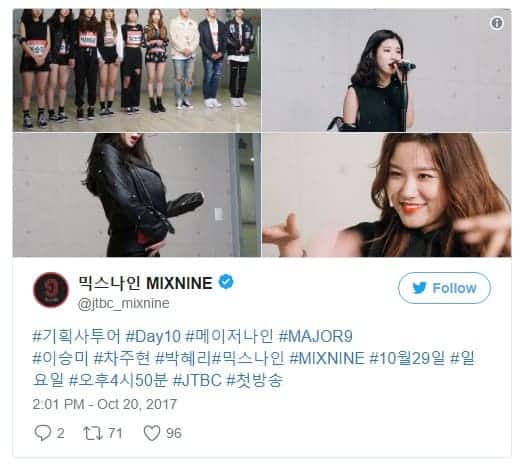This screenshot has width=523, height=464.
Task: Follow the MIXNINE account
Action: click(x=444, y=288)
